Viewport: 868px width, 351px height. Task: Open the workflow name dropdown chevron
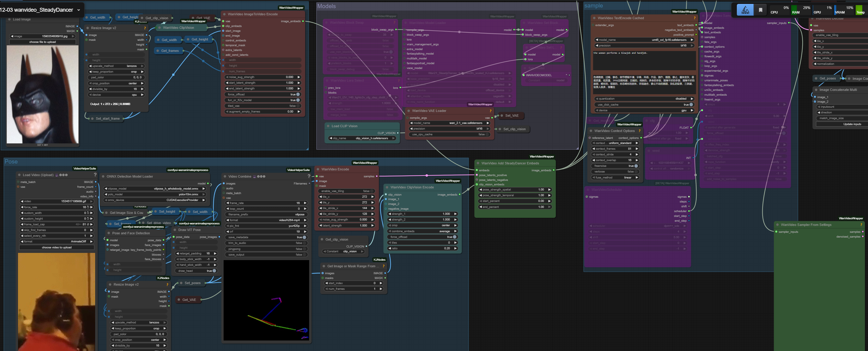79,10
